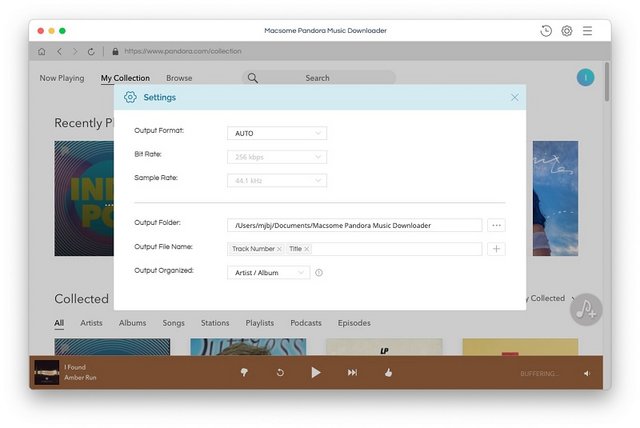
Task: Filter collection by Stations
Action: click(215, 323)
